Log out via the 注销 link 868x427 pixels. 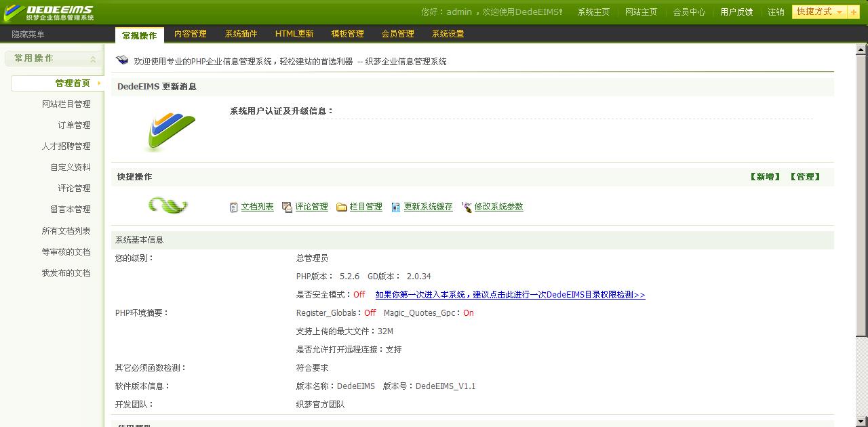(776, 12)
